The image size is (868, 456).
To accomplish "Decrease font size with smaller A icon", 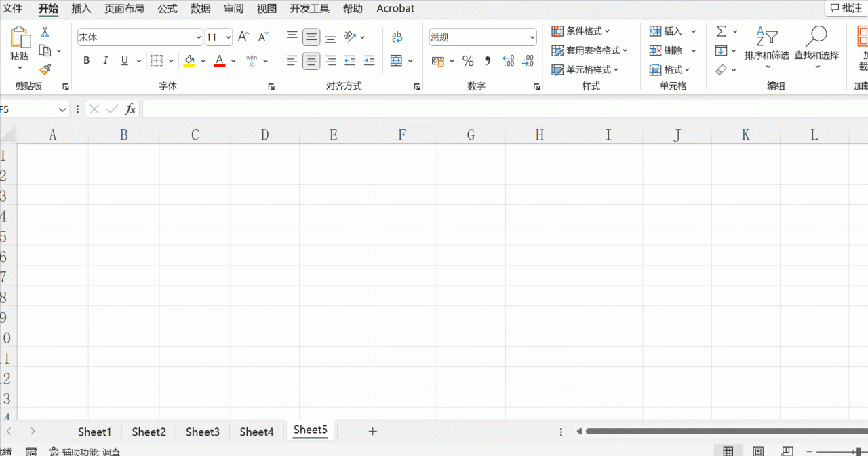I will (x=263, y=37).
